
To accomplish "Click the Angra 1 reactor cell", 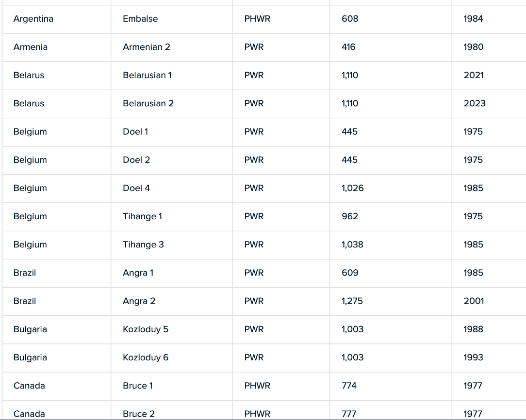I will (x=171, y=273).
